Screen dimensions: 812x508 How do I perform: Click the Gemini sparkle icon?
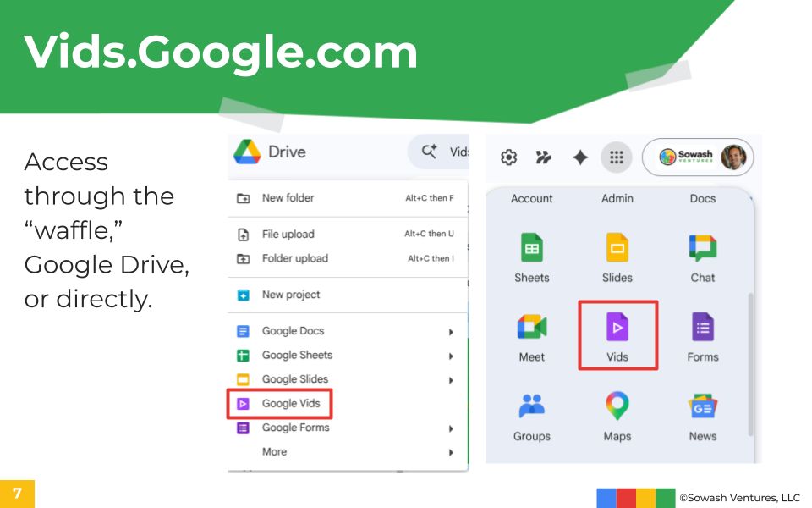pyautogui.click(x=580, y=157)
